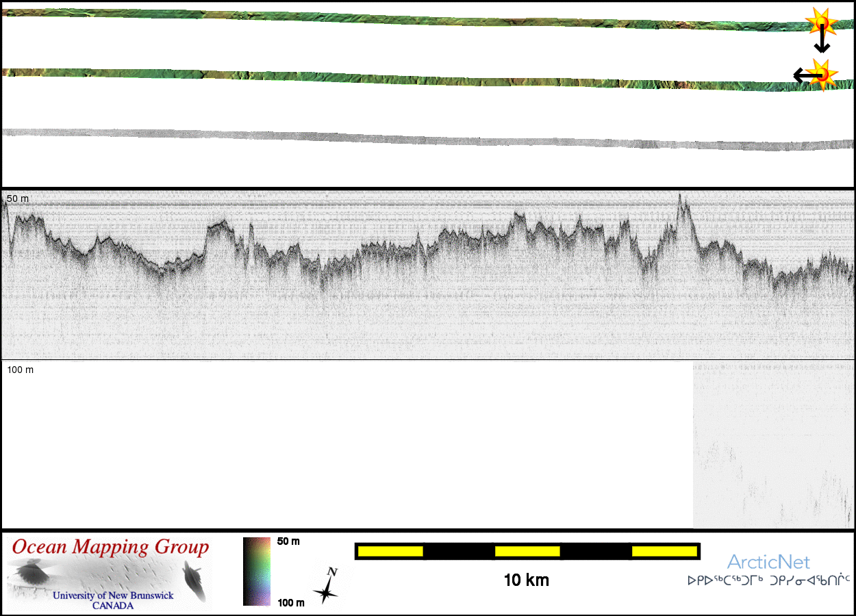Click the rightmost yellow scale bar segment
856x616 pixels.
[664, 551]
